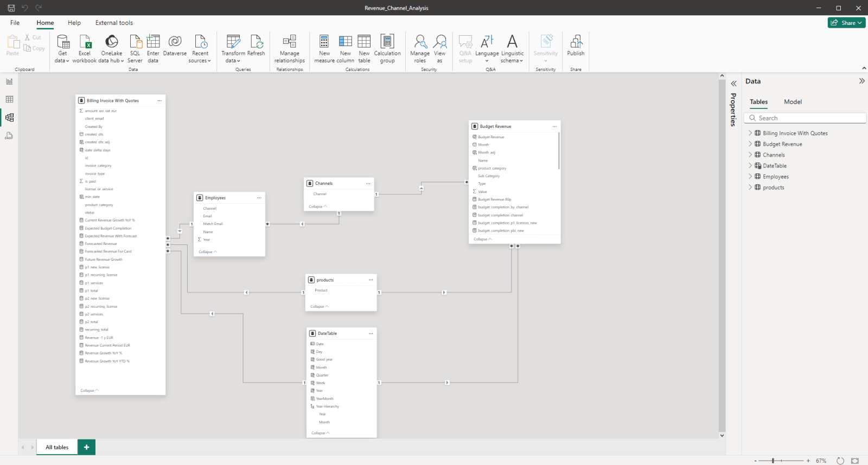Click the Search field in Data pane
The image size is (868, 465).
(x=805, y=118)
